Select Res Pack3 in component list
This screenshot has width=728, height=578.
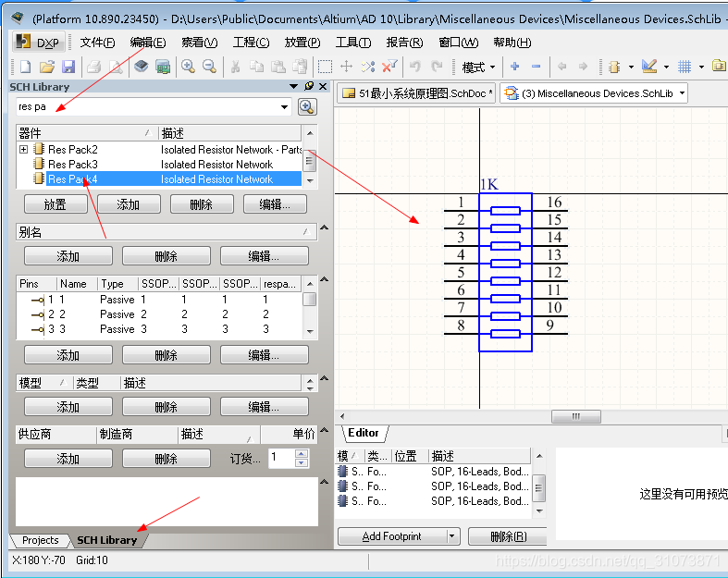(x=73, y=165)
